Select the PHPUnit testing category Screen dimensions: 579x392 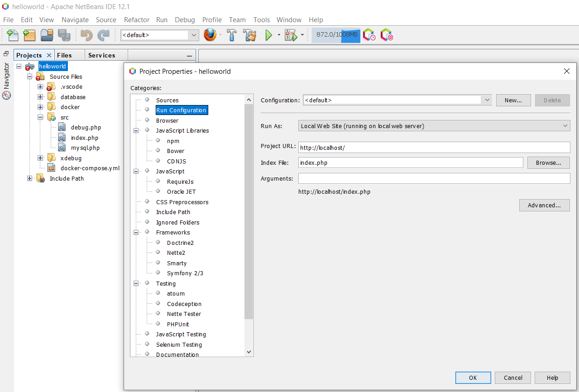(178, 324)
